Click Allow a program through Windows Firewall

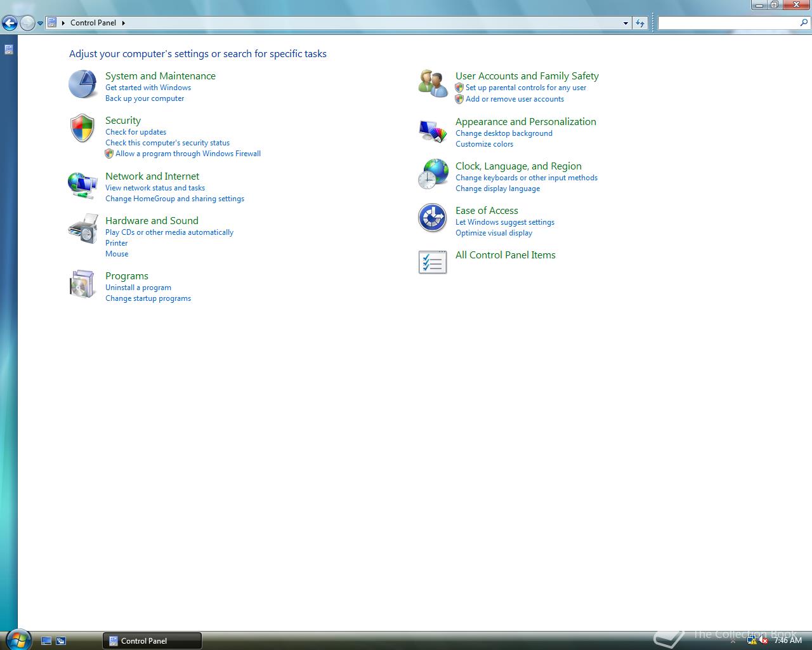[x=188, y=154]
